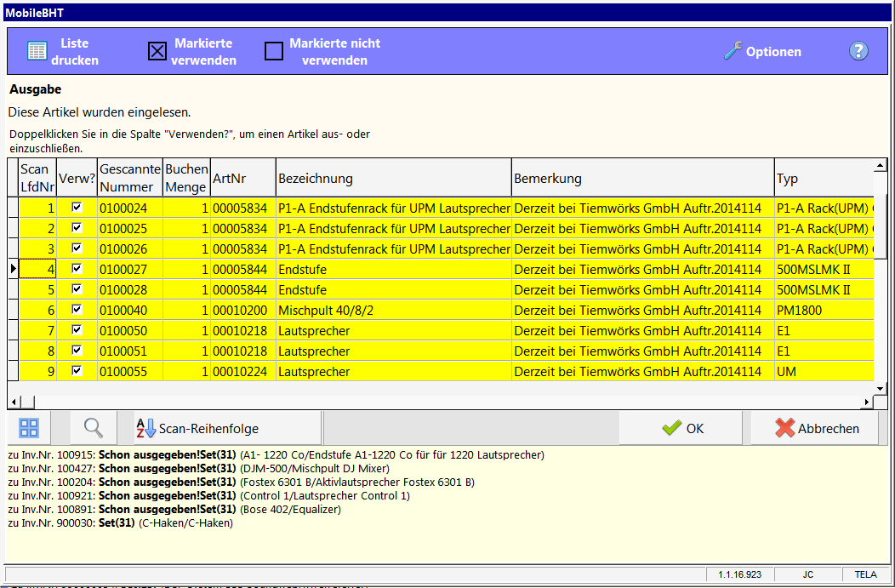The height and width of the screenshot is (588, 895).
Task: Click the Gescannte Nummer column header
Action: 130,178
